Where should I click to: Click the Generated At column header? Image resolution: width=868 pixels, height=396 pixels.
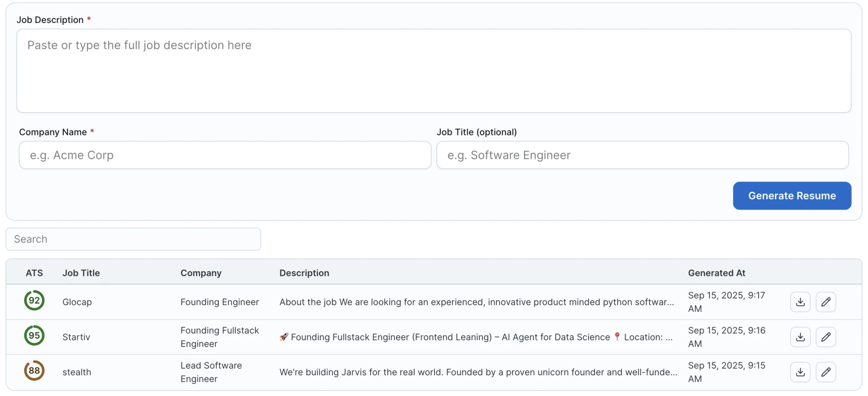[x=717, y=273]
